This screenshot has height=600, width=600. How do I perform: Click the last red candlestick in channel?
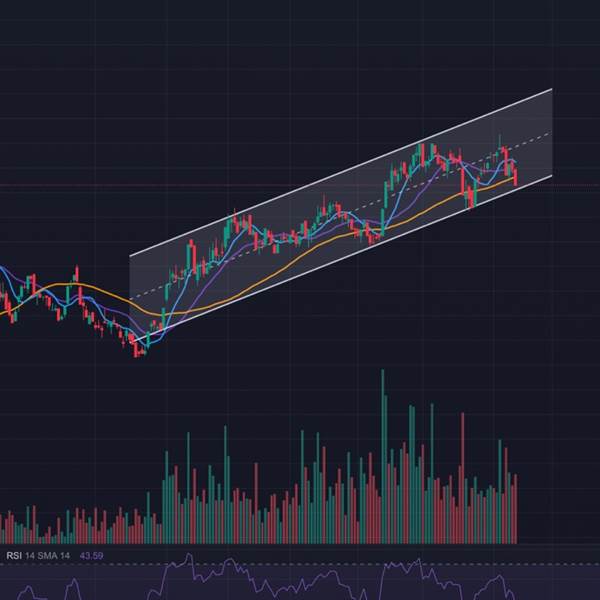click(x=515, y=178)
